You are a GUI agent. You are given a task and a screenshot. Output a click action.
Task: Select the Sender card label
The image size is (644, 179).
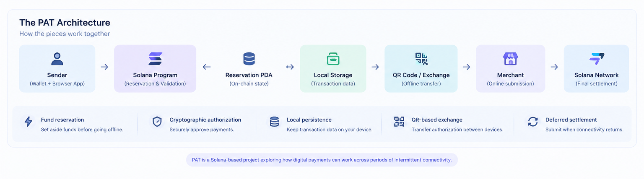(x=57, y=75)
